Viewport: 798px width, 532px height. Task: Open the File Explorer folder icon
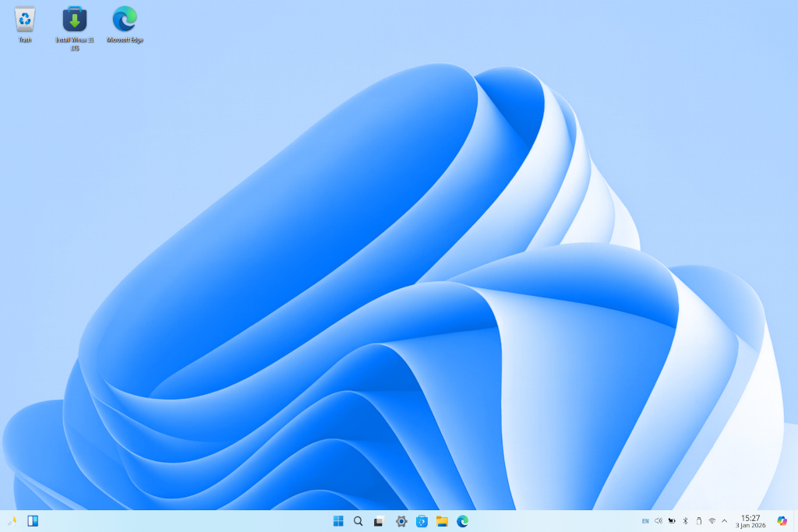point(442,521)
